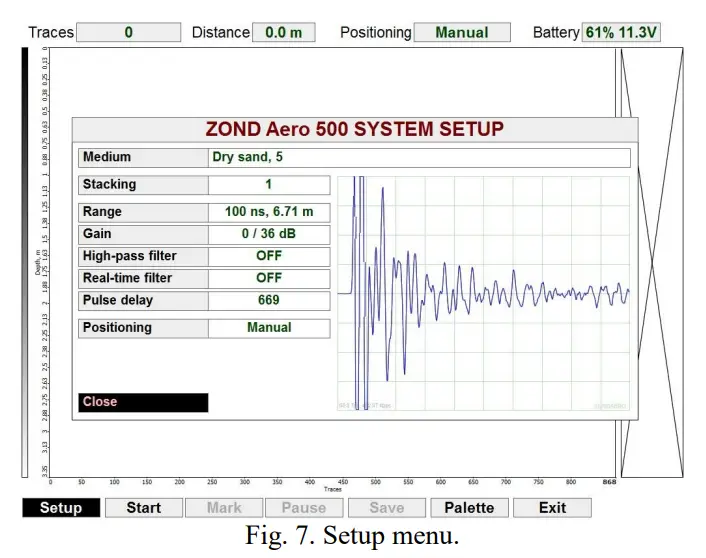Click the top-bar Positioning field showing Manual
The height and width of the screenshot is (558, 706).
point(462,32)
